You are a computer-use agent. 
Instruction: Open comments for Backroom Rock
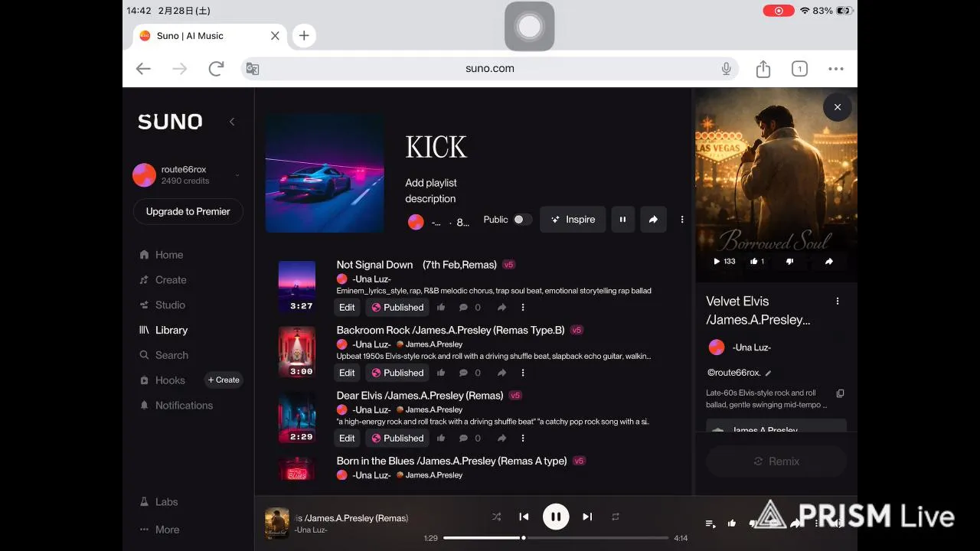tap(469, 373)
